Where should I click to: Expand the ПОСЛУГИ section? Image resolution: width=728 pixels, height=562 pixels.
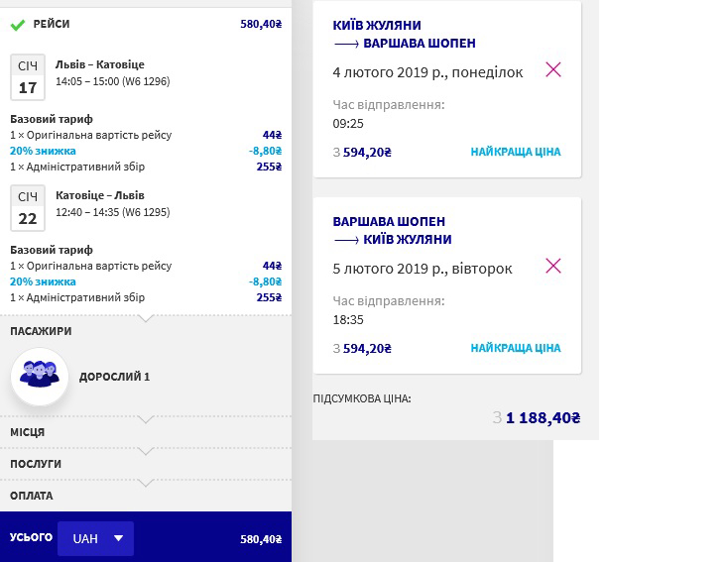(x=146, y=464)
